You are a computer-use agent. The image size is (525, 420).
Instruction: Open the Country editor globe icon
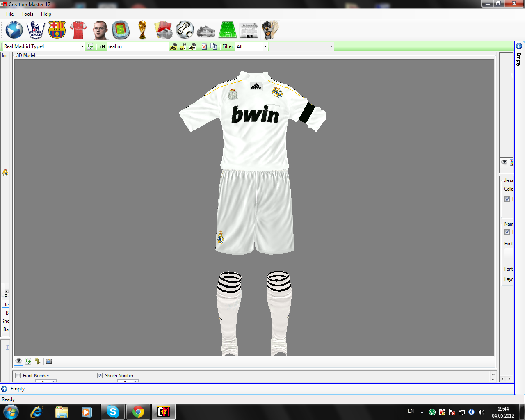(14, 30)
